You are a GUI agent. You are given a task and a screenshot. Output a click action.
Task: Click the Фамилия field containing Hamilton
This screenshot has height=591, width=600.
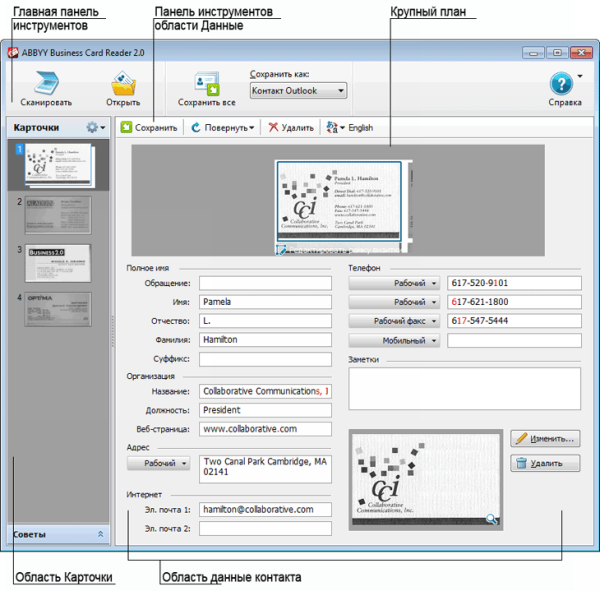(x=265, y=340)
